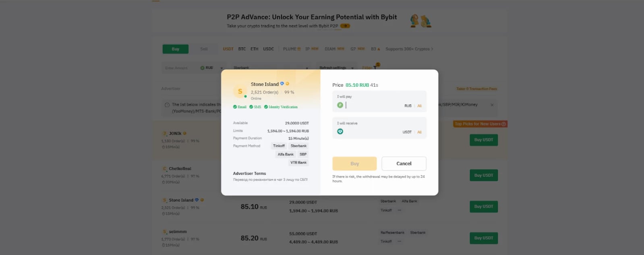Click the info icon beside list notice

167,105
